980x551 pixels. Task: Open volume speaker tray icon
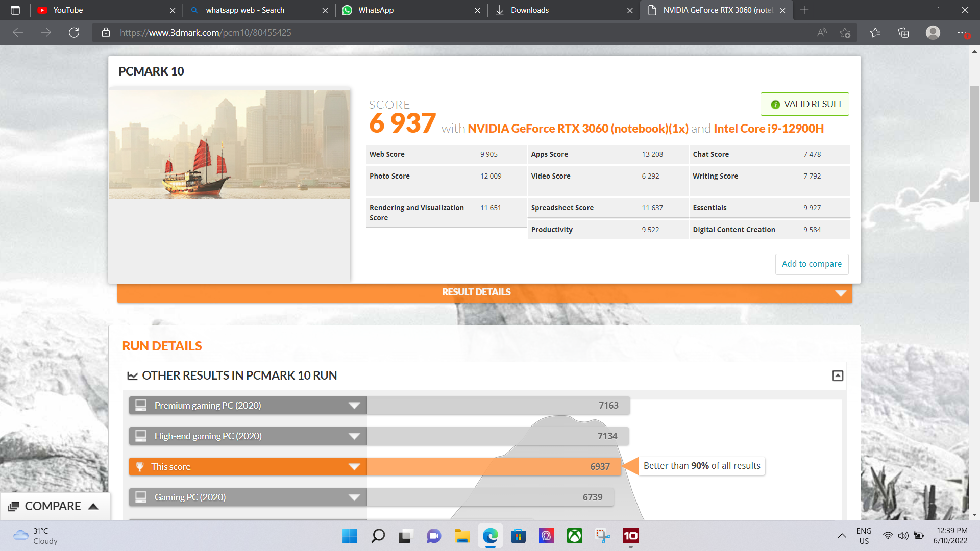coord(903,536)
